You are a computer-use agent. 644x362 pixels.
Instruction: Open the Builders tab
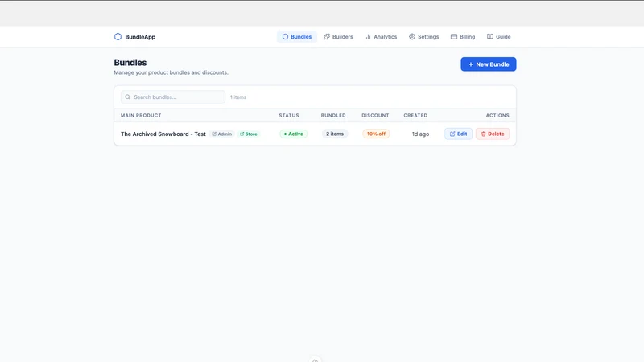coord(338,36)
